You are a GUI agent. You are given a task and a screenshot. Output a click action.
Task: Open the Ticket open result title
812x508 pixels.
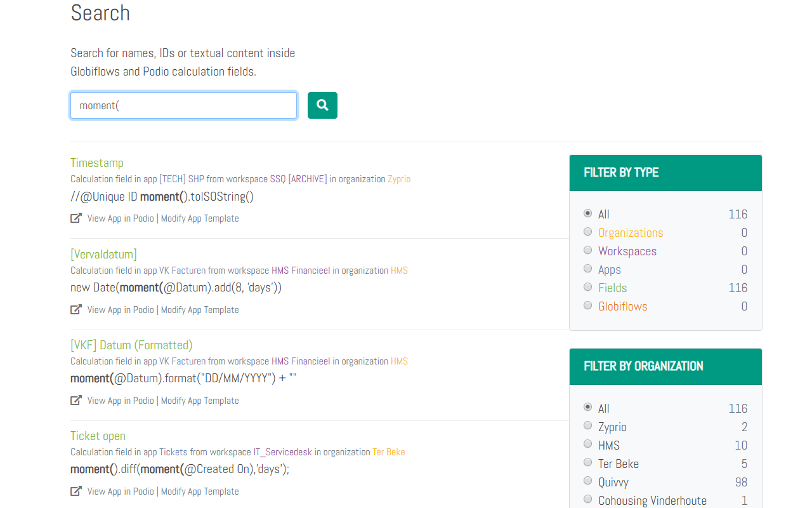(x=98, y=436)
